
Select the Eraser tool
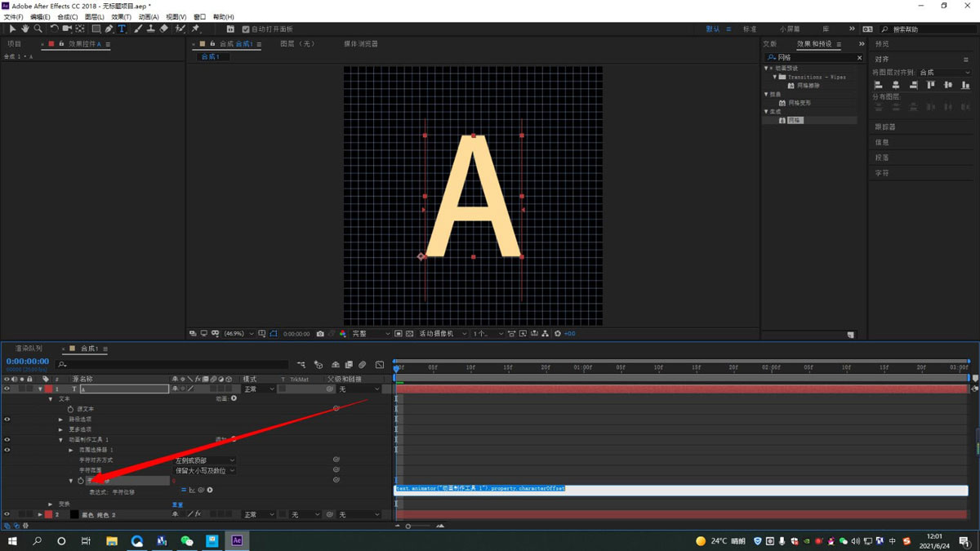(164, 29)
